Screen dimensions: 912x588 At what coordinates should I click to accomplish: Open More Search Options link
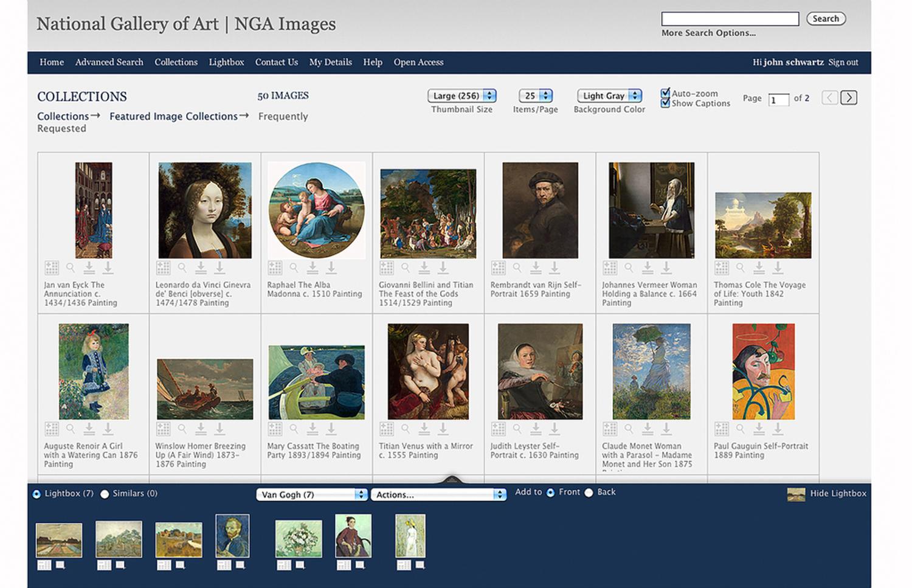coord(708,33)
